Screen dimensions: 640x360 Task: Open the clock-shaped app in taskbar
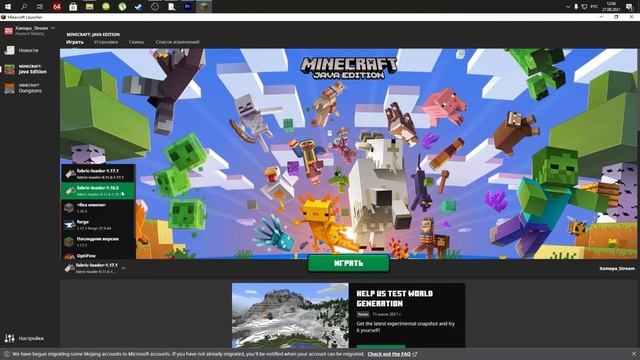coord(155,7)
